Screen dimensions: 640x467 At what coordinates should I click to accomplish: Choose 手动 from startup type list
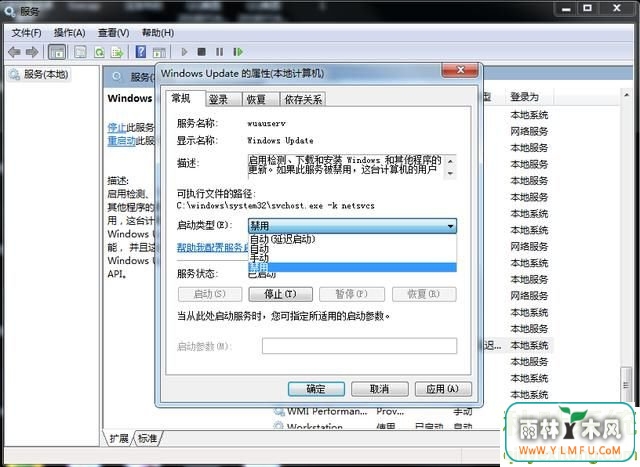click(x=352, y=258)
